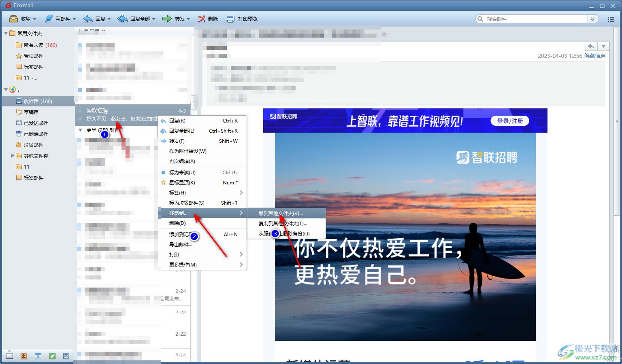Collapse the mail account tree node
622x364 pixels.
[6, 89]
